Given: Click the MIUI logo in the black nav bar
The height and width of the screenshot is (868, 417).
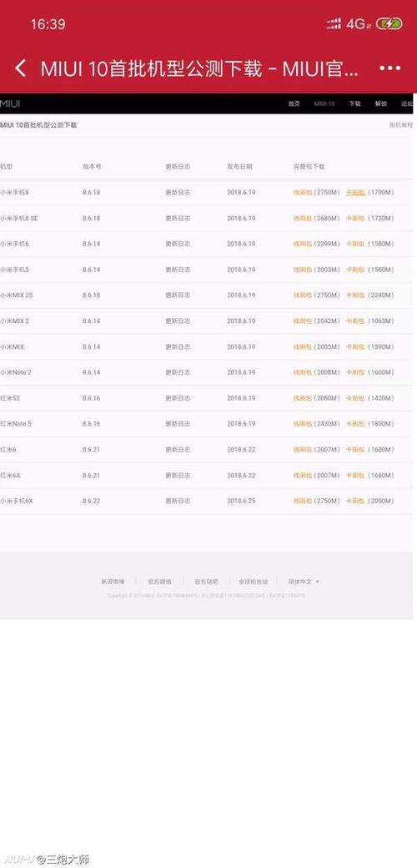Looking at the screenshot, I should [10, 103].
